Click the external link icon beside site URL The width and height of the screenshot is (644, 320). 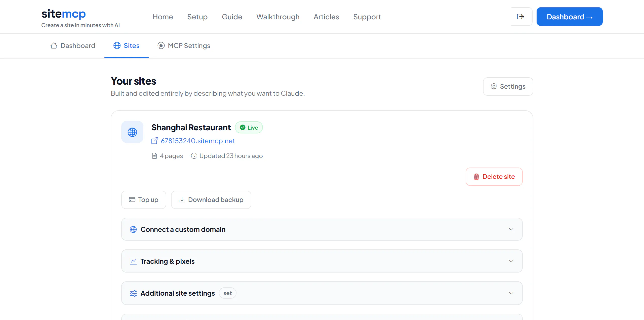155,141
